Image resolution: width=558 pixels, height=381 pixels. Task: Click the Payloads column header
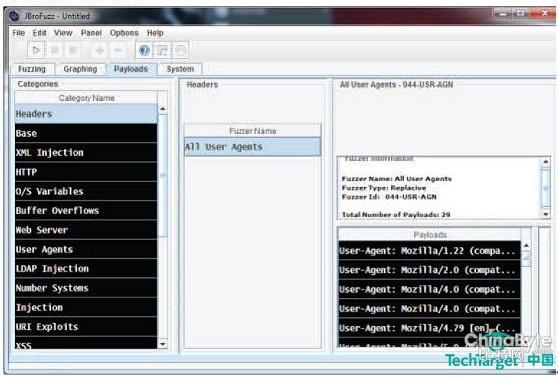tap(430, 235)
